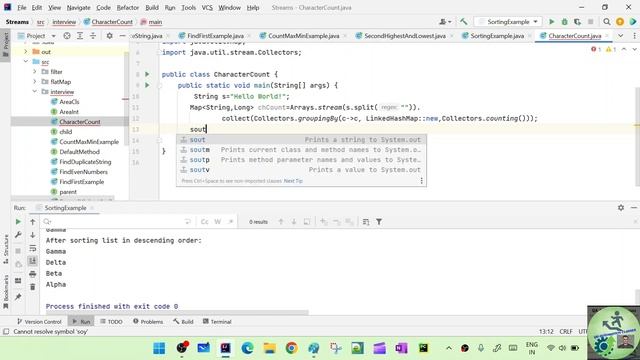Build project with the hammer icon
Viewport: 640px width, 360px height.
pyautogui.click(x=463, y=22)
